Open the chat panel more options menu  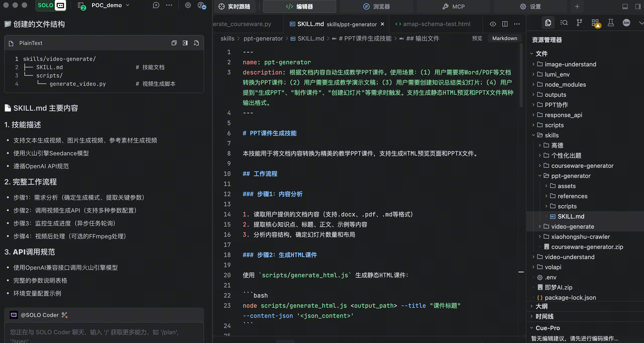point(169,6)
